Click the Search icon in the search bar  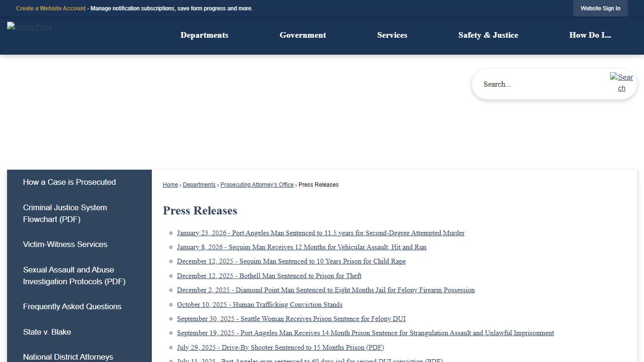pos(621,83)
